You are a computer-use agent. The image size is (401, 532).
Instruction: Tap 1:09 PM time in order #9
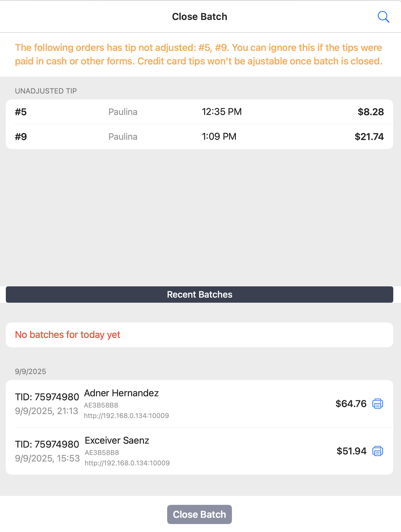click(219, 137)
